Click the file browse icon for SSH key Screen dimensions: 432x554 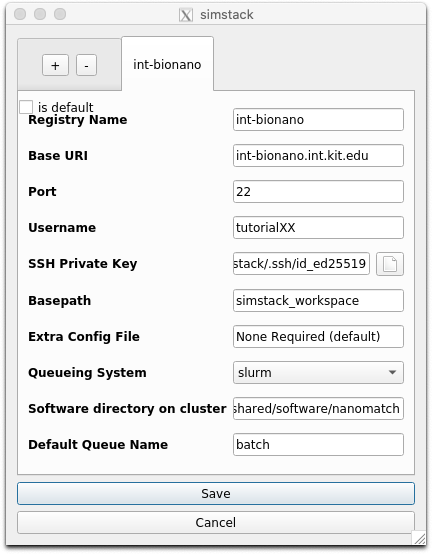tap(390, 264)
